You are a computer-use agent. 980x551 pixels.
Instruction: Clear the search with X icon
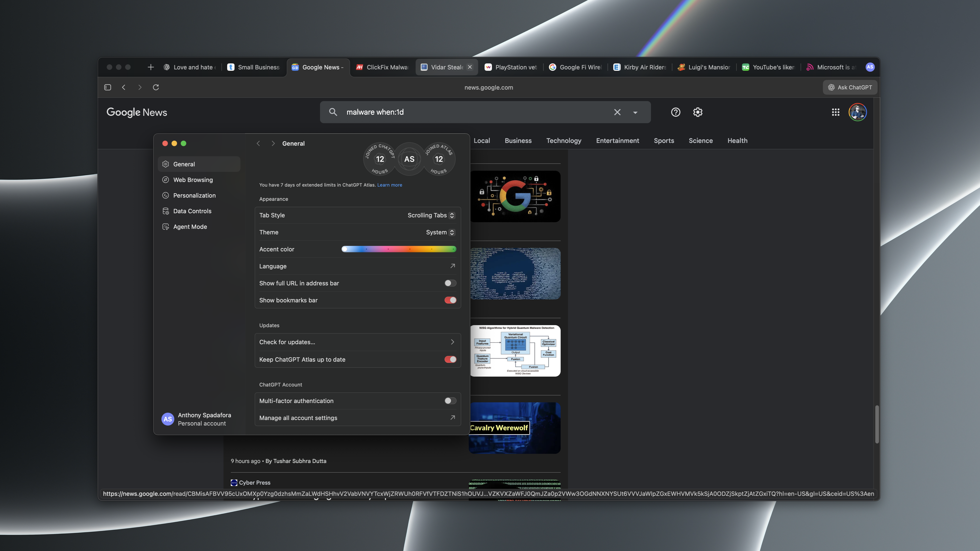pyautogui.click(x=617, y=112)
